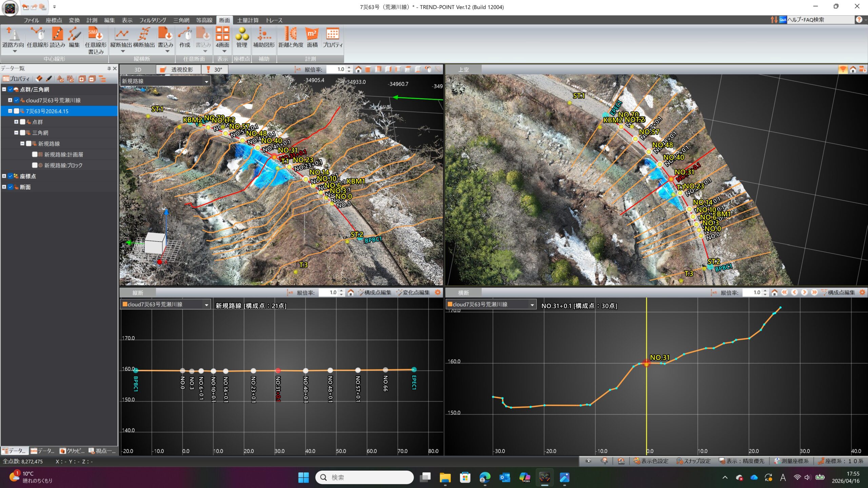Click 変化点編集 in the 縦断 panel
Viewport: 868px width, 488px height.
tap(413, 292)
